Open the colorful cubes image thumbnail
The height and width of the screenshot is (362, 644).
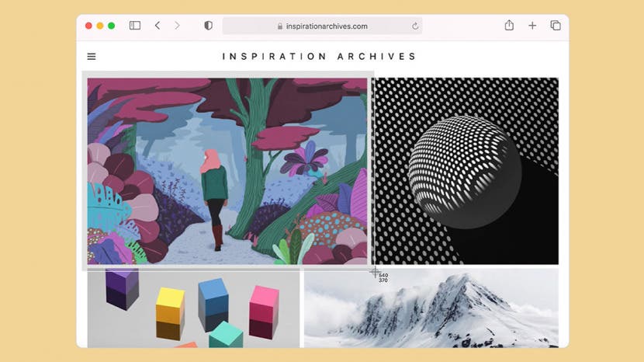point(193,309)
